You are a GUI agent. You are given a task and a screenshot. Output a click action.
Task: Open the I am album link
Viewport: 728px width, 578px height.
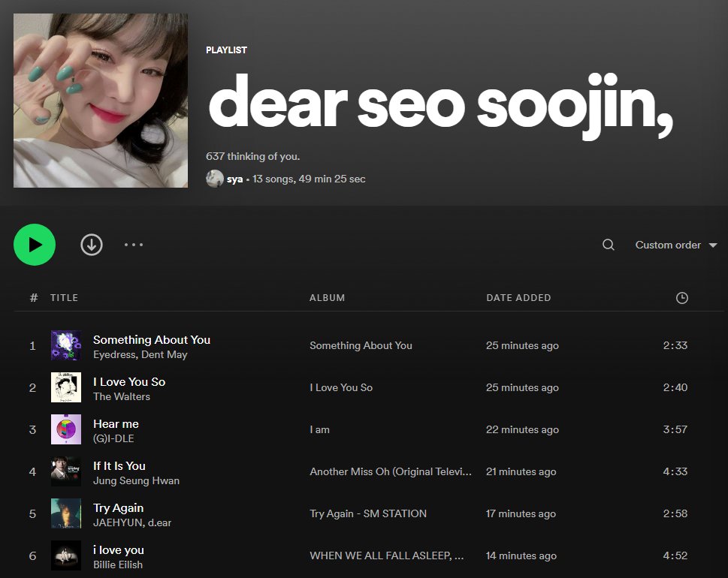click(320, 429)
